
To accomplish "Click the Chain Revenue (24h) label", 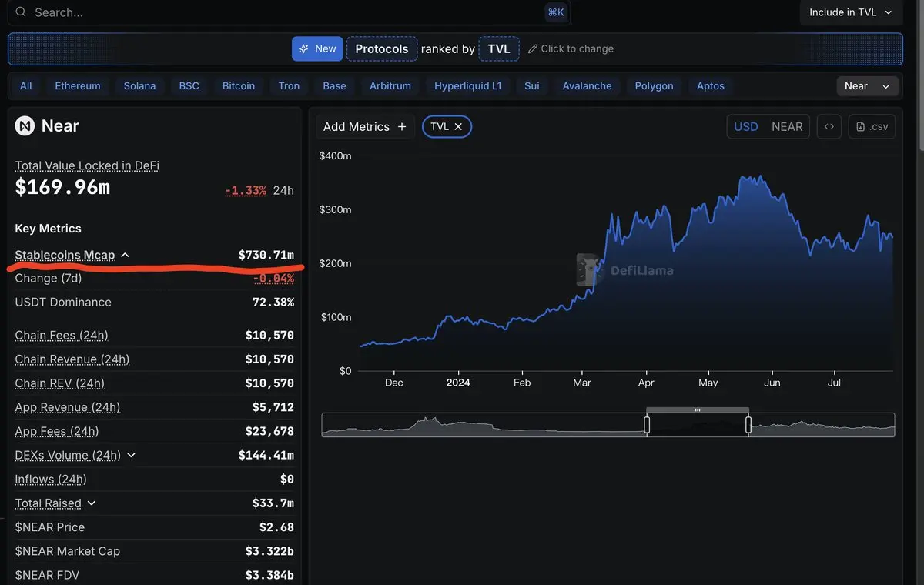I will [x=72, y=359].
